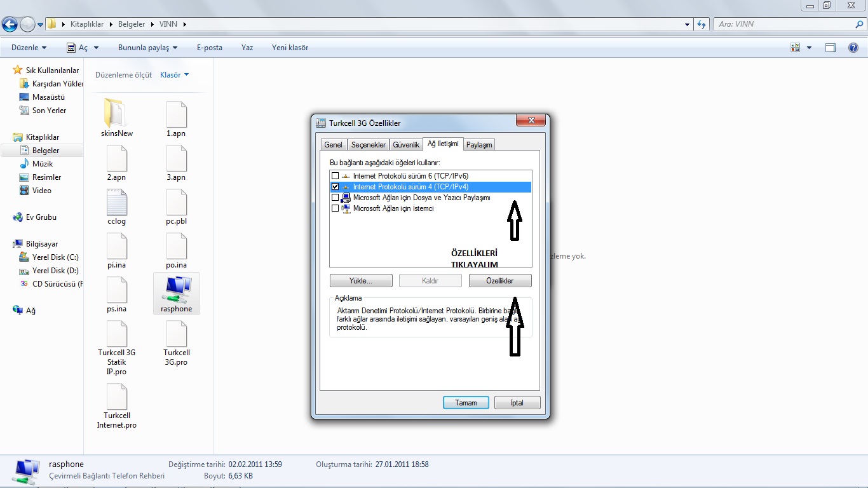Image resolution: width=868 pixels, height=488 pixels.
Task: Click E-posta in the toolbar
Action: click(x=210, y=48)
